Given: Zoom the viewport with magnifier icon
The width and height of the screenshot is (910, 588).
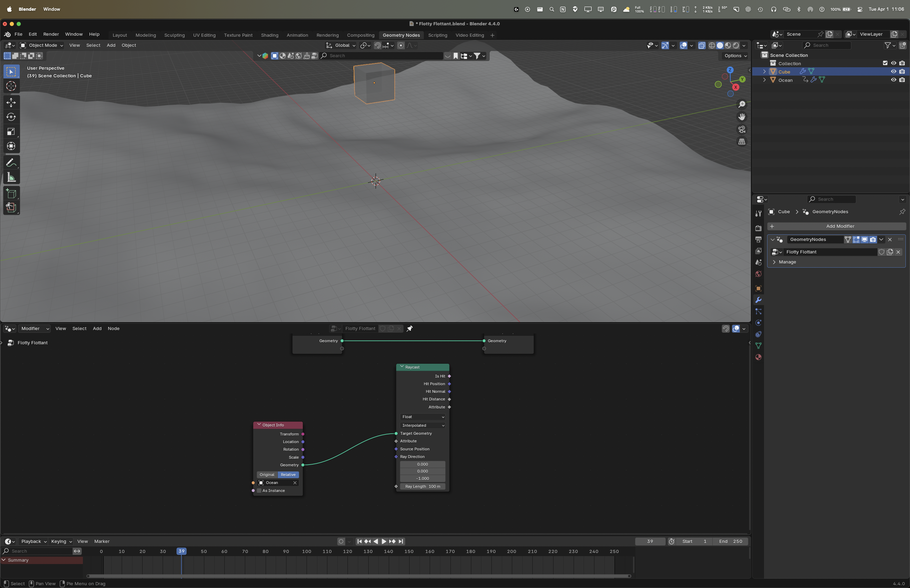Looking at the screenshot, I should point(741,104).
